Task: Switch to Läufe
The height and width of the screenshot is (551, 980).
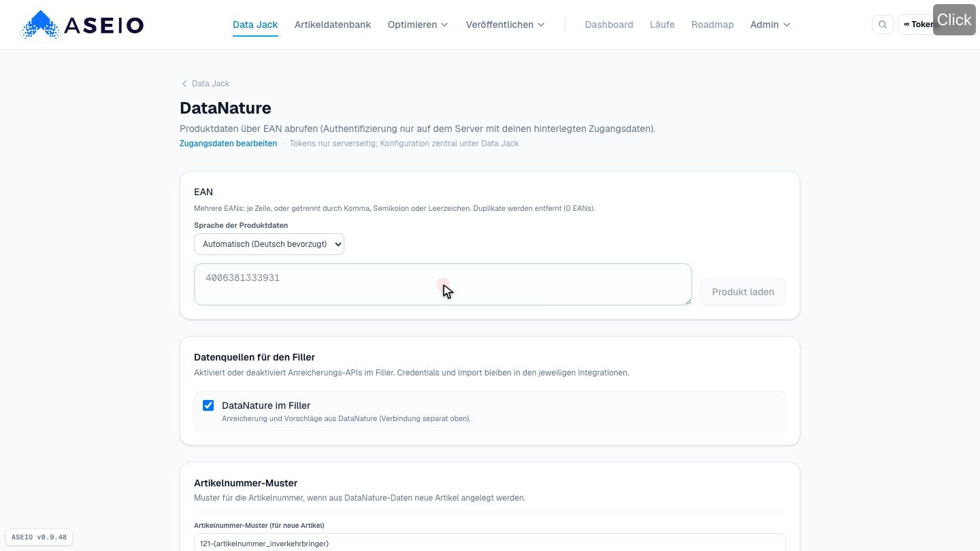Action: 662,24
